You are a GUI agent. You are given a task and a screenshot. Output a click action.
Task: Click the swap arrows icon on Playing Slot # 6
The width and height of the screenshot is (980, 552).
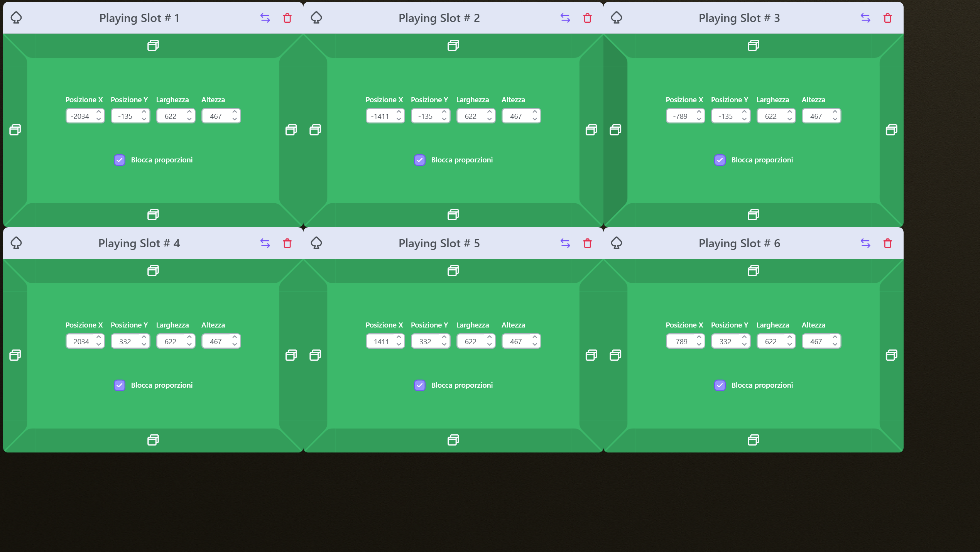pyautogui.click(x=865, y=243)
